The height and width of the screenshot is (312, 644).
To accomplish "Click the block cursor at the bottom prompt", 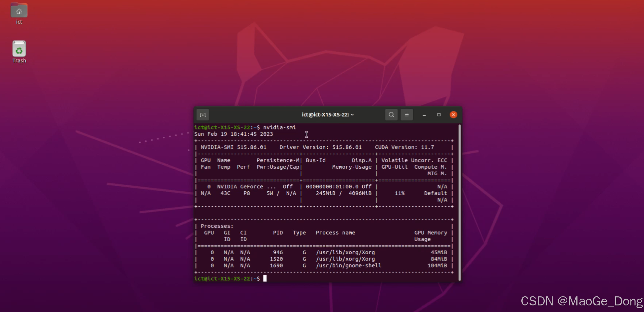I will pos(265,278).
